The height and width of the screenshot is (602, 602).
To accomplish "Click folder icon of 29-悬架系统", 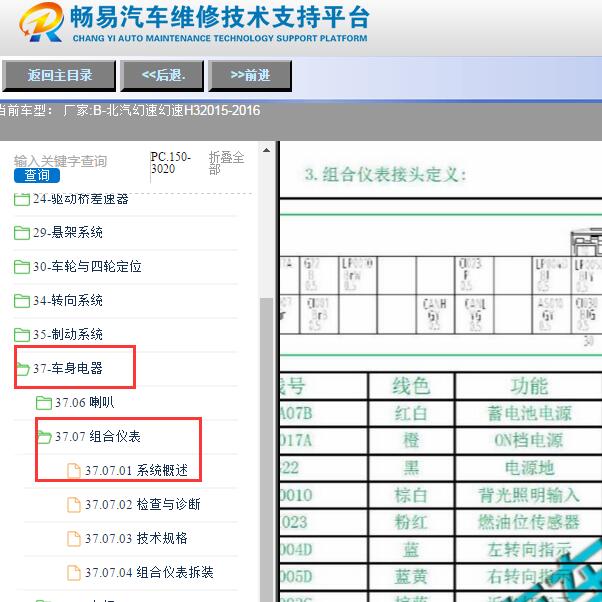I will (x=22, y=233).
